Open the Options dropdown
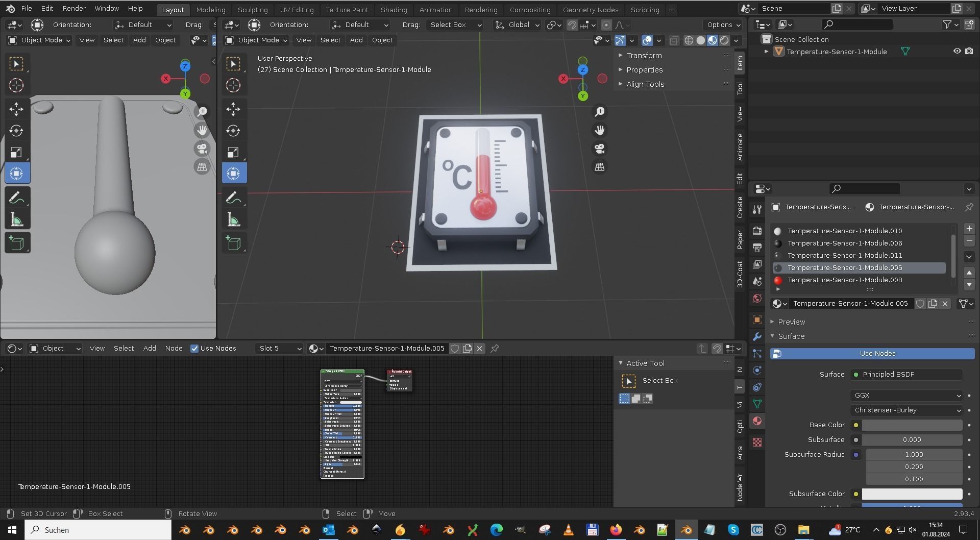This screenshot has height=540, width=980. tap(723, 24)
